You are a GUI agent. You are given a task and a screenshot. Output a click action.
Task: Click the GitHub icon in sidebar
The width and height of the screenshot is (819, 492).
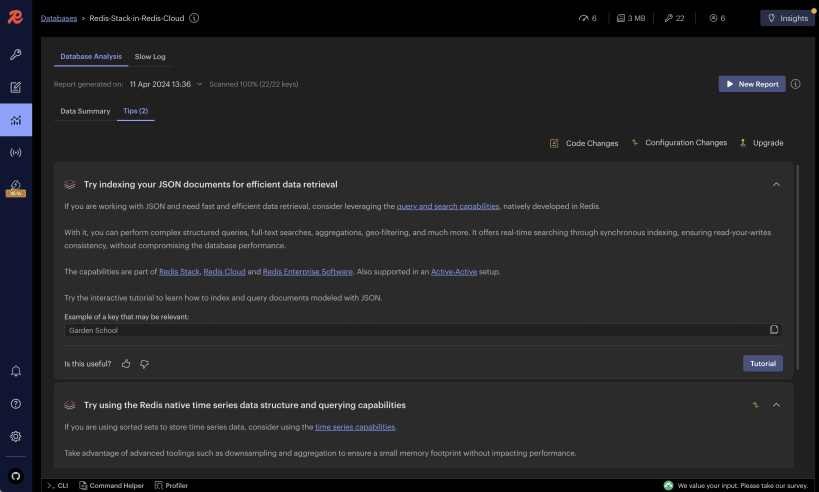tap(16, 476)
